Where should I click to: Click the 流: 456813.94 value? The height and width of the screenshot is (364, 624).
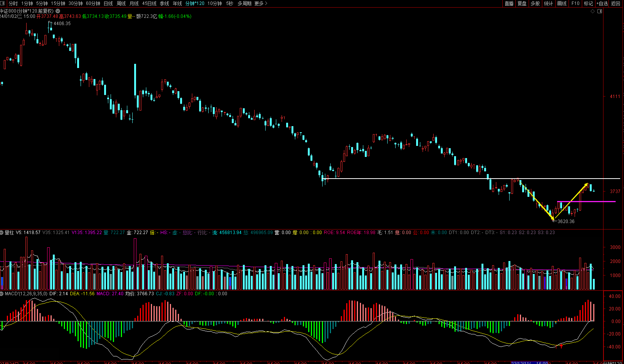(226, 233)
